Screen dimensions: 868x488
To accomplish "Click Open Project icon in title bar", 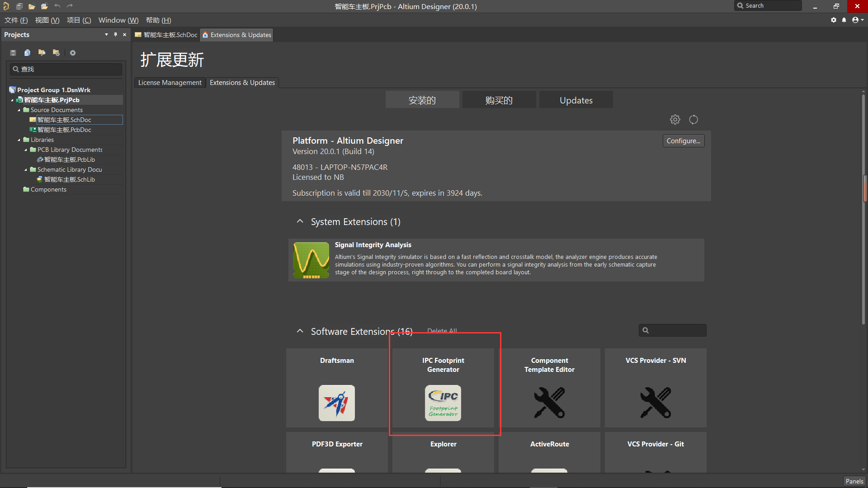I will click(44, 6).
